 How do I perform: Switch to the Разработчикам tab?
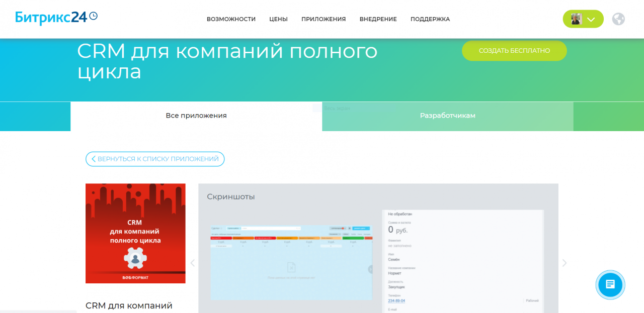point(448,116)
